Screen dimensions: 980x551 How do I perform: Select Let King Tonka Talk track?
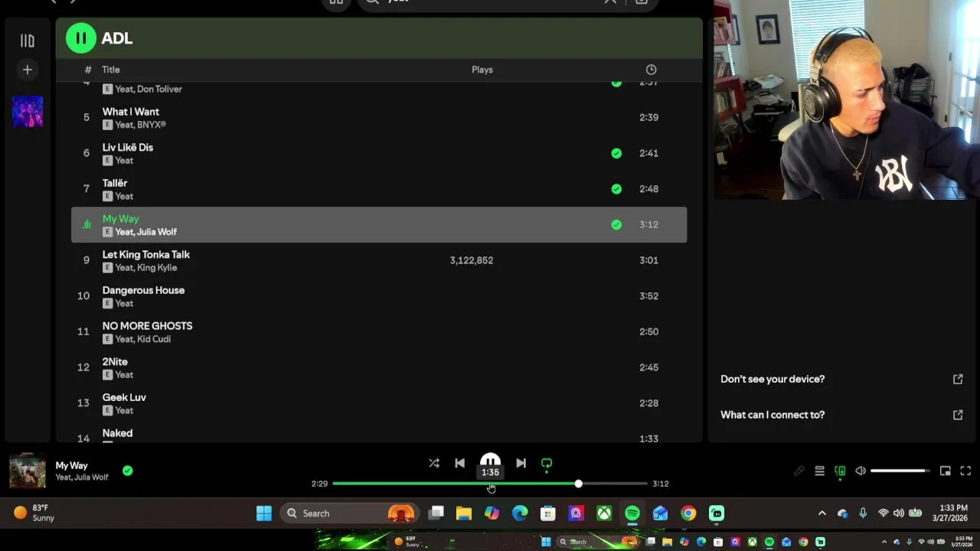click(x=146, y=255)
